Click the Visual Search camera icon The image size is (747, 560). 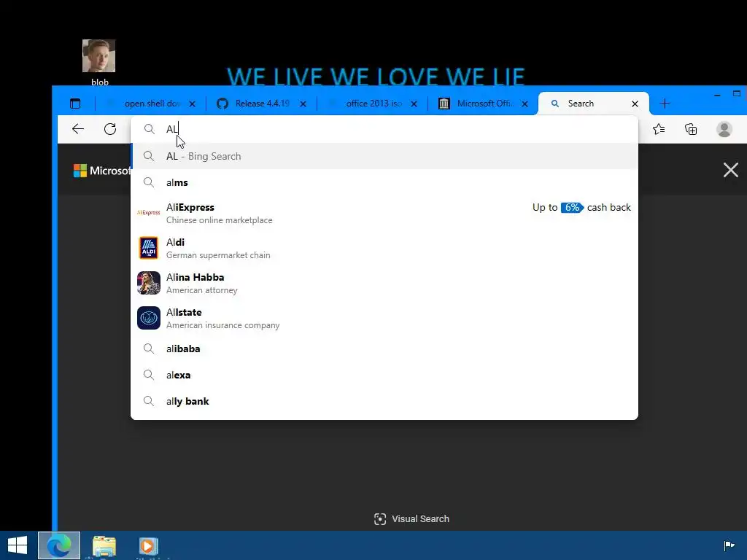(380, 519)
